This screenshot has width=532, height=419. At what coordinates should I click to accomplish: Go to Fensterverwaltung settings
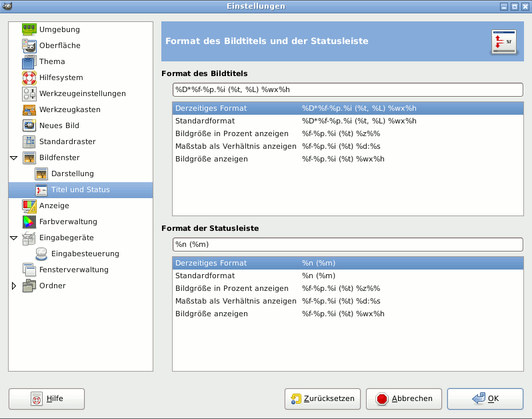pos(73,270)
